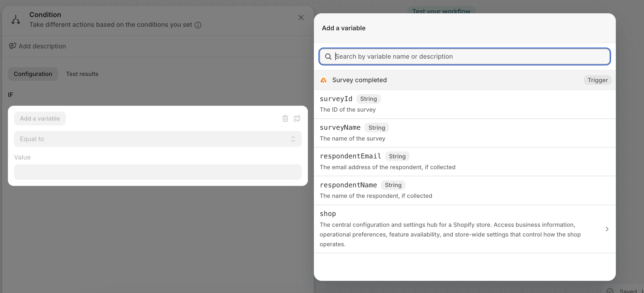Click the Saved status text
The width and height of the screenshot is (644, 293).
point(628,291)
